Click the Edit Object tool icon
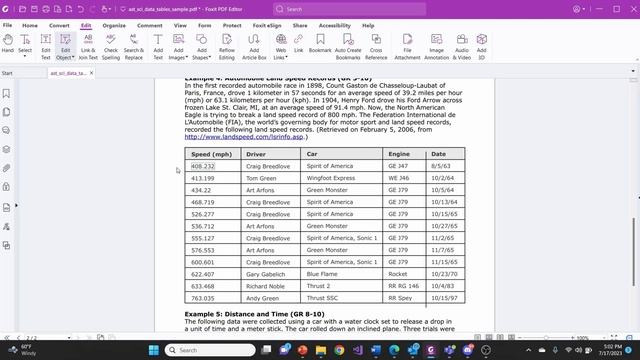The width and height of the screenshot is (640, 360). coord(65,40)
